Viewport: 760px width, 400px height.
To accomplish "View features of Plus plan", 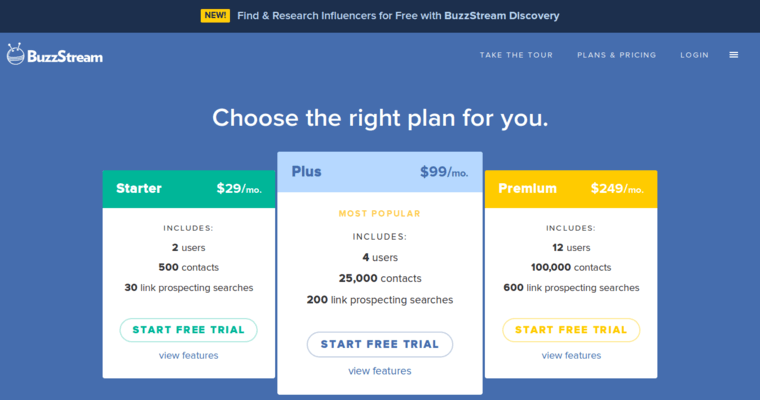I will (x=379, y=371).
